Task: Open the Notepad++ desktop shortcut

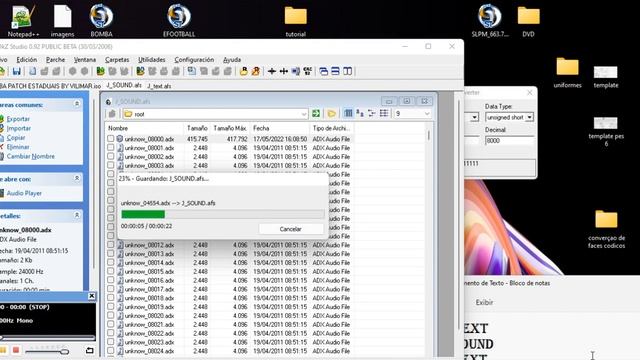Action: coord(22,21)
